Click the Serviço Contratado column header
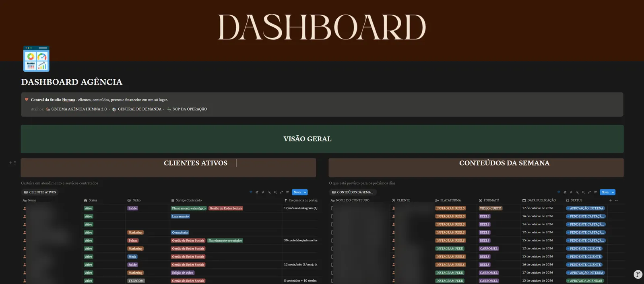 [186, 200]
